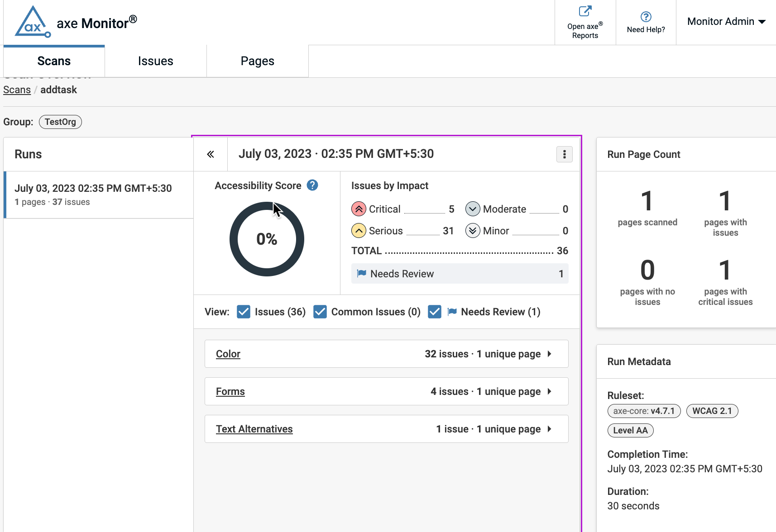Open the run options kebab menu
The width and height of the screenshot is (776, 532).
(x=564, y=154)
